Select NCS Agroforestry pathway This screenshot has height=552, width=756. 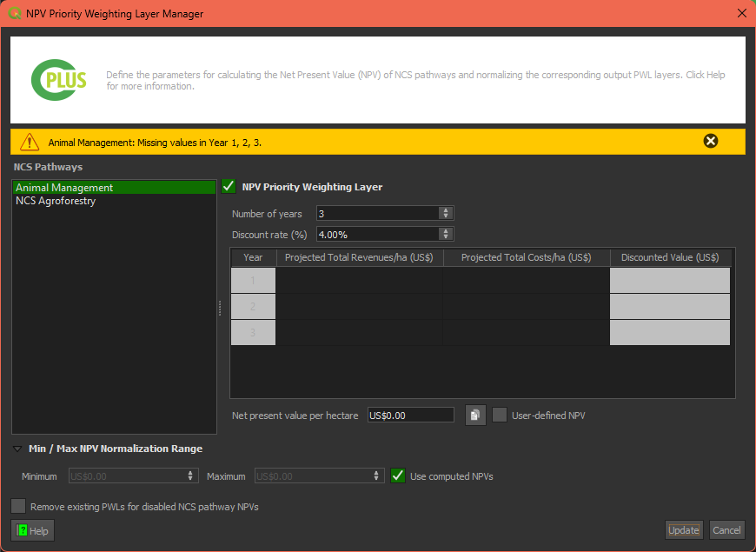(x=114, y=201)
